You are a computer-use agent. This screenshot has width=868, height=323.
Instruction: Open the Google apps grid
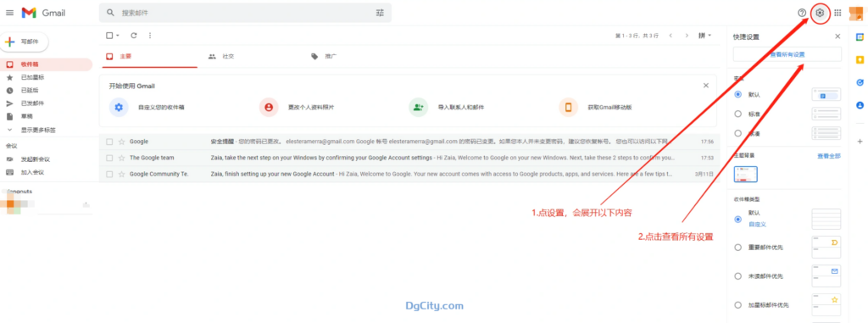[837, 13]
